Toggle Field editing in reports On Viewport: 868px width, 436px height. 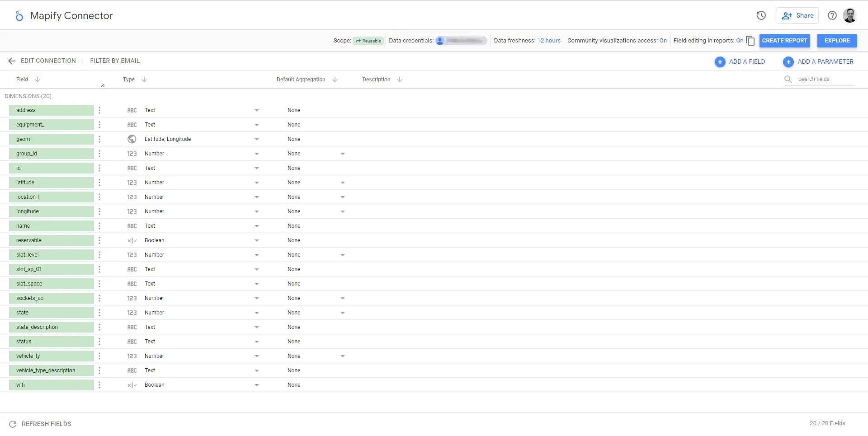pos(740,41)
